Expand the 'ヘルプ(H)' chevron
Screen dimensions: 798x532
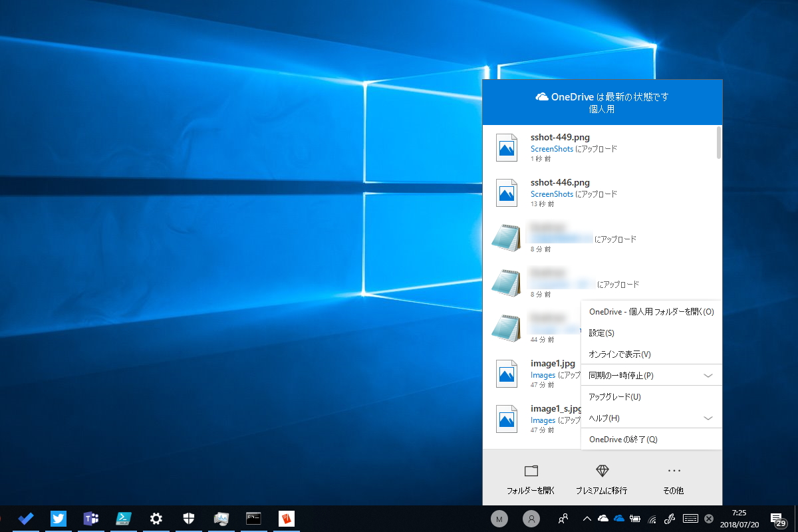click(x=708, y=418)
